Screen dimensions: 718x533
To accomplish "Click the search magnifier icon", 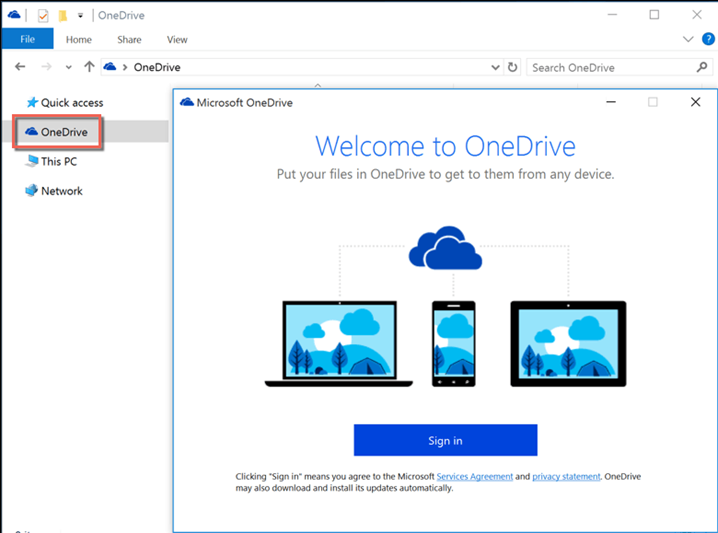I will pyautogui.click(x=702, y=67).
